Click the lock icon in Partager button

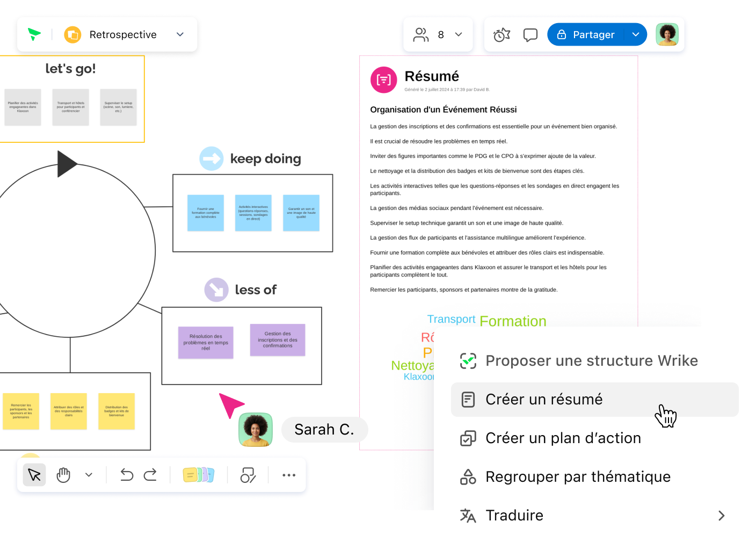pyautogui.click(x=562, y=34)
